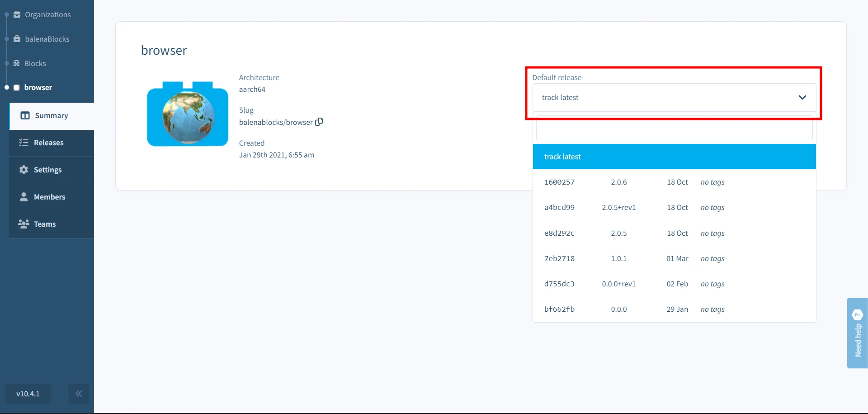Select the 'track latest' dropdown option
Image resolution: width=868 pixels, height=414 pixels.
pyautogui.click(x=674, y=157)
